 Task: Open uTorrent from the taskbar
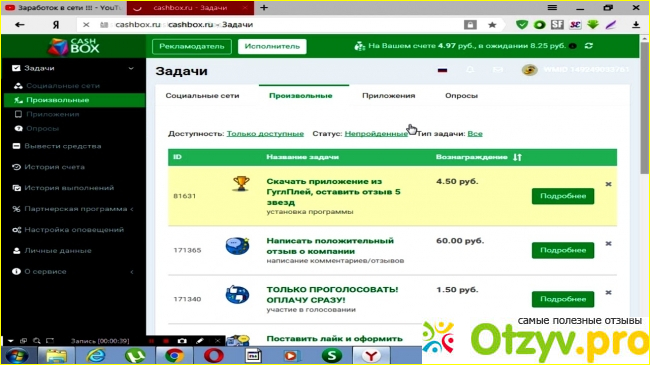(x=135, y=355)
